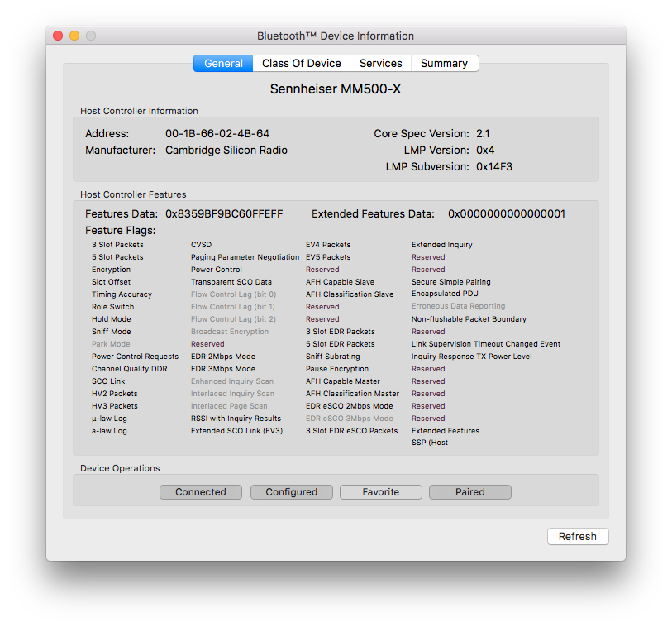Switch to the General tab

pyautogui.click(x=223, y=64)
